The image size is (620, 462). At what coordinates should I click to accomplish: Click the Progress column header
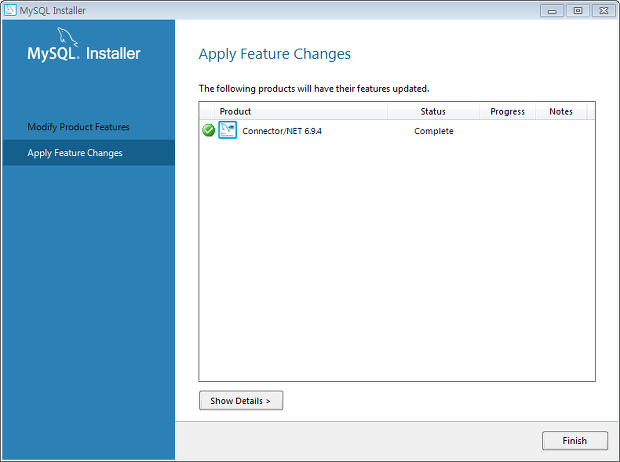coord(507,112)
